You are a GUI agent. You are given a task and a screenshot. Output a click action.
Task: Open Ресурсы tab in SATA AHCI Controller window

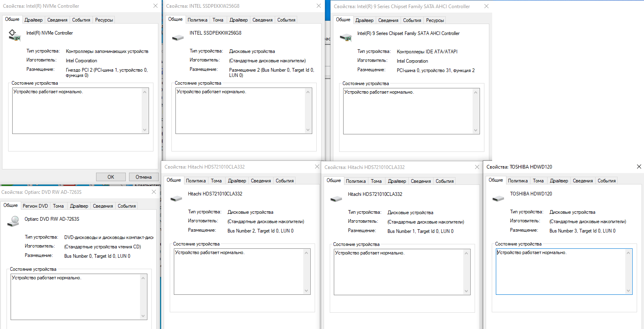(435, 20)
